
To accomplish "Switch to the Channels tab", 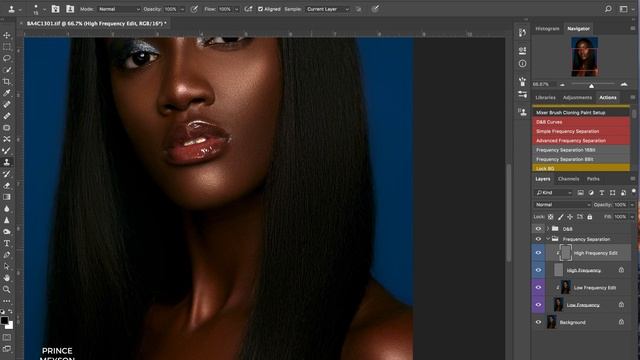I will pyautogui.click(x=568, y=179).
